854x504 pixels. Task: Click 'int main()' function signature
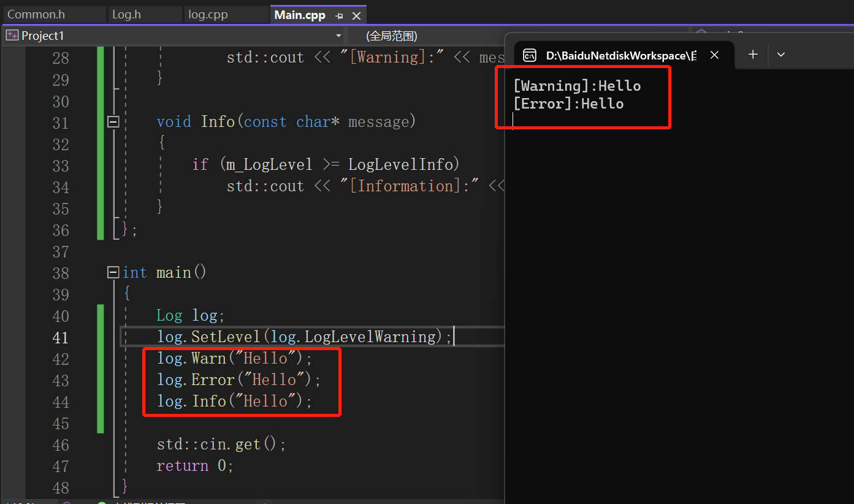click(164, 272)
